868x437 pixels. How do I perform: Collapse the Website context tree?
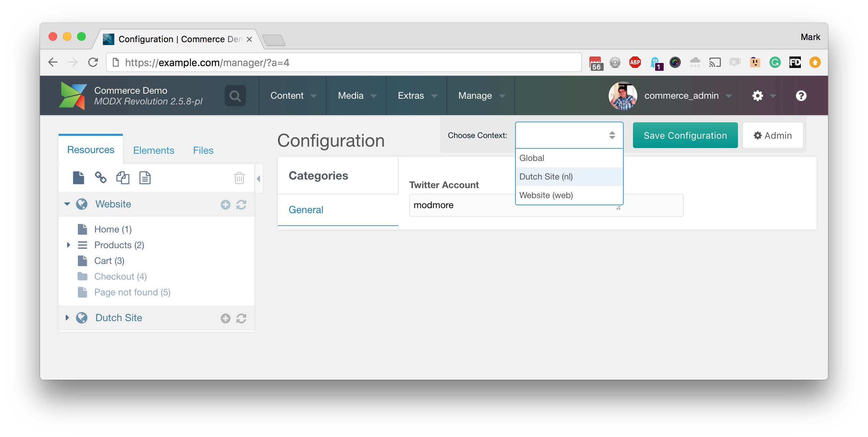click(67, 204)
